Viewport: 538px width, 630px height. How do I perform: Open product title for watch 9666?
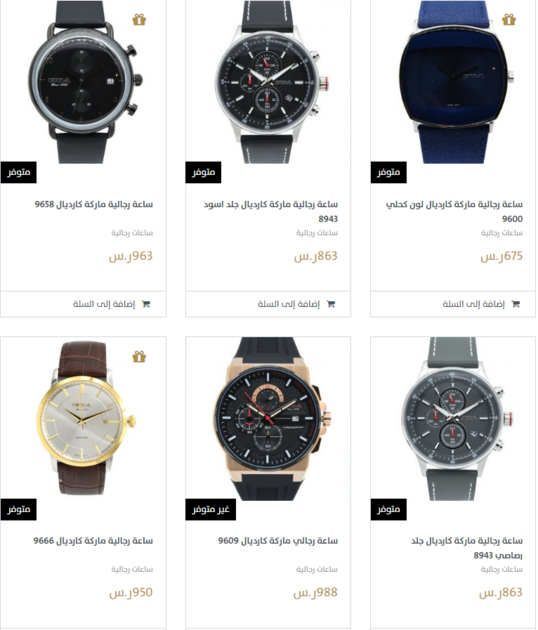[x=93, y=541]
